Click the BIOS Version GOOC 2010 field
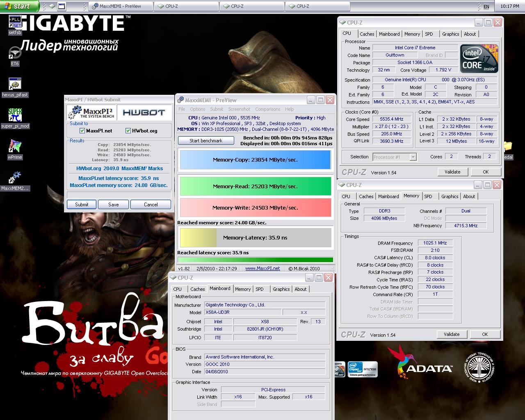 tap(265, 364)
